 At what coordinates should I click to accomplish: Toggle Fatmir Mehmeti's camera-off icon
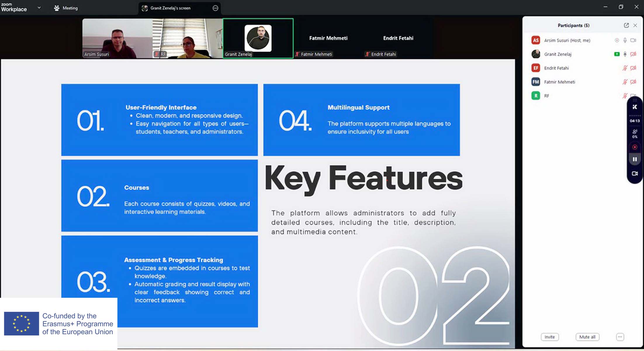[x=633, y=82]
